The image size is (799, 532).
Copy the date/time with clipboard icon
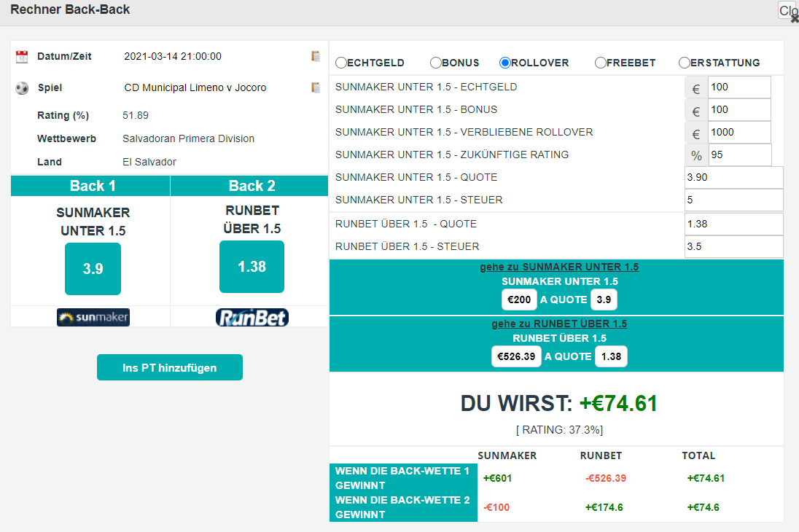coord(316,56)
